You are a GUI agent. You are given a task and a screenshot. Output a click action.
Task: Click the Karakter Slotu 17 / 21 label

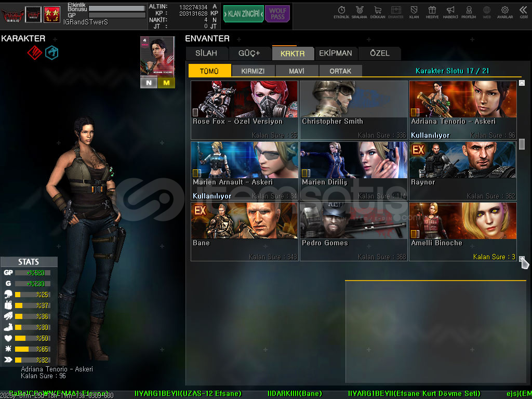pyautogui.click(x=453, y=71)
